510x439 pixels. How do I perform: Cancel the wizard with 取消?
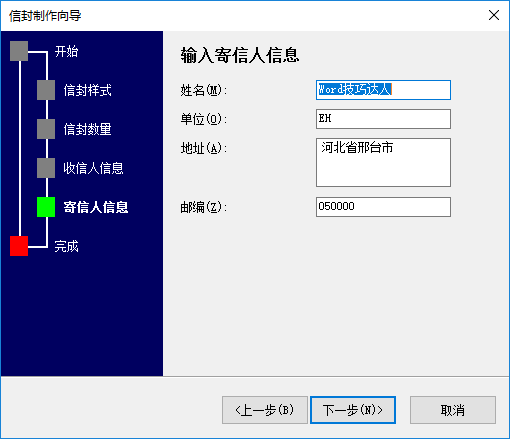(x=453, y=410)
